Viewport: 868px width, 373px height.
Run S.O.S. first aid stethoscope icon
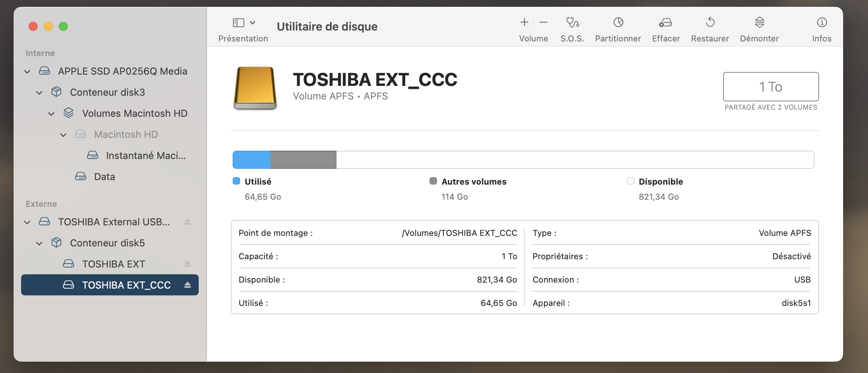(573, 23)
